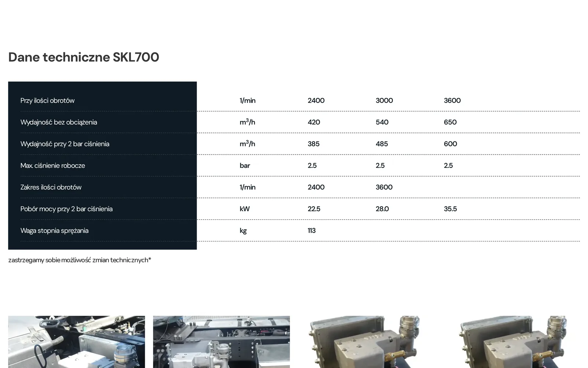Open the third compressor unit photo

pos(366,342)
